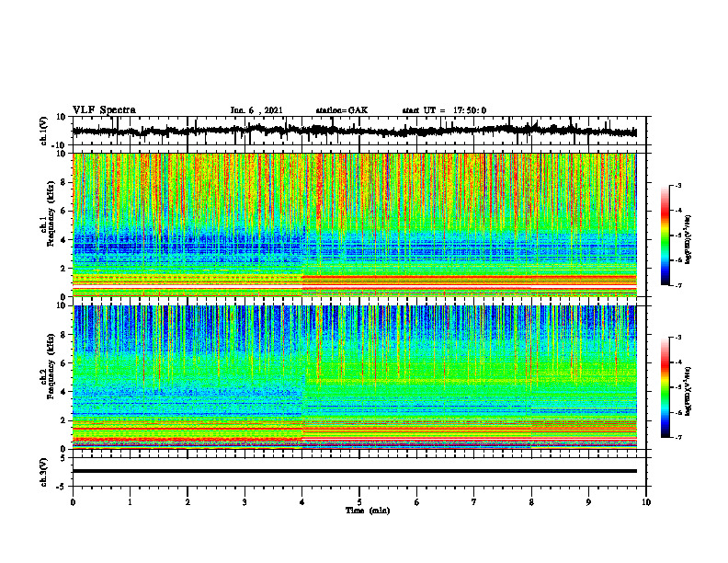The width and height of the screenshot is (728, 563).
Task: Click the ch.3 flat black voltage trace
Action: pyautogui.click(x=355, y=471)
